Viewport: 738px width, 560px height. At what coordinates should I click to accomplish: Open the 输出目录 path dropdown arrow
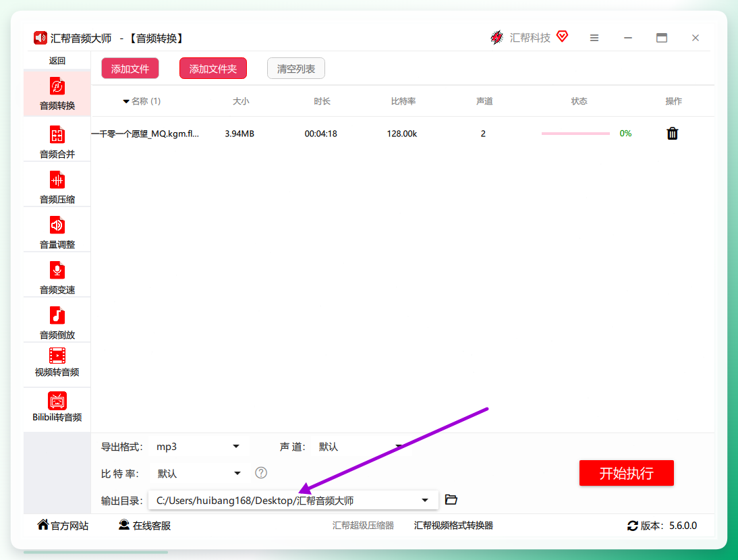coord(425,500)
